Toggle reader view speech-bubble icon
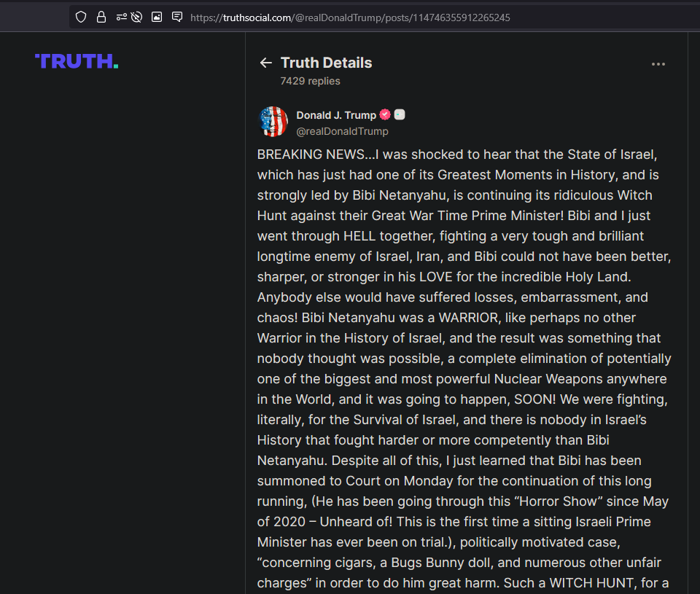The width and height of the screenshot is (700, 594). click(177, 17)
